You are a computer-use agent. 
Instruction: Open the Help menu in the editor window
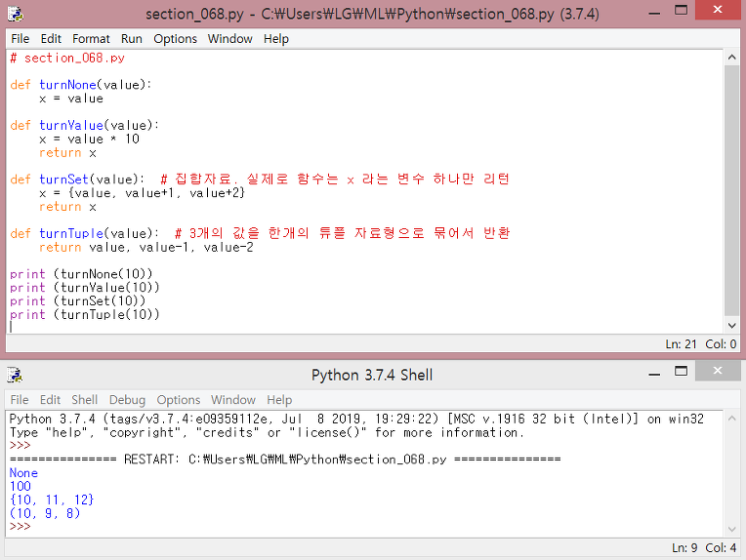pos(276,39)
